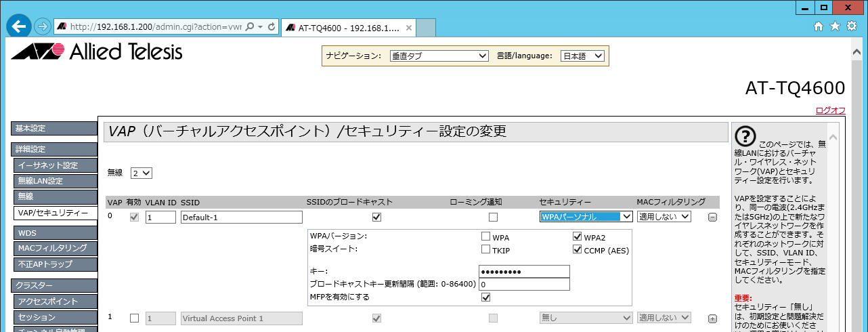Open security dropdown for VAP 1
This screenshot has width=868, height=332.
coord(586,318)
